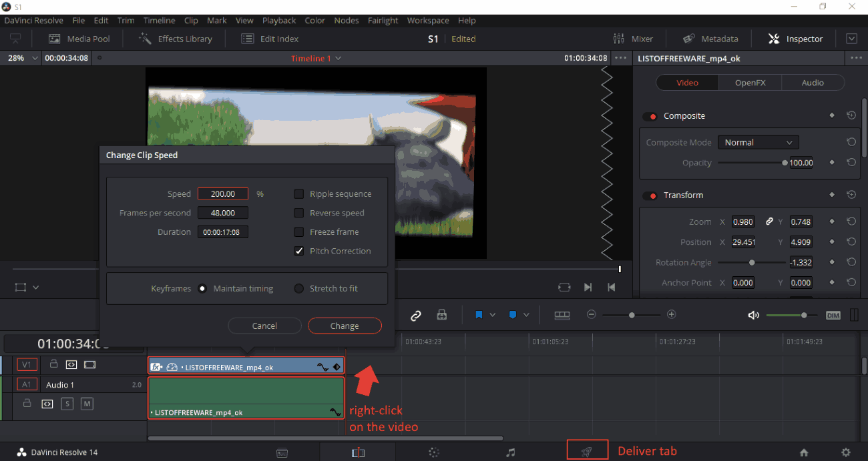Open the Media Pool panel
Screen dimensions: 868x461
[79, 39]
